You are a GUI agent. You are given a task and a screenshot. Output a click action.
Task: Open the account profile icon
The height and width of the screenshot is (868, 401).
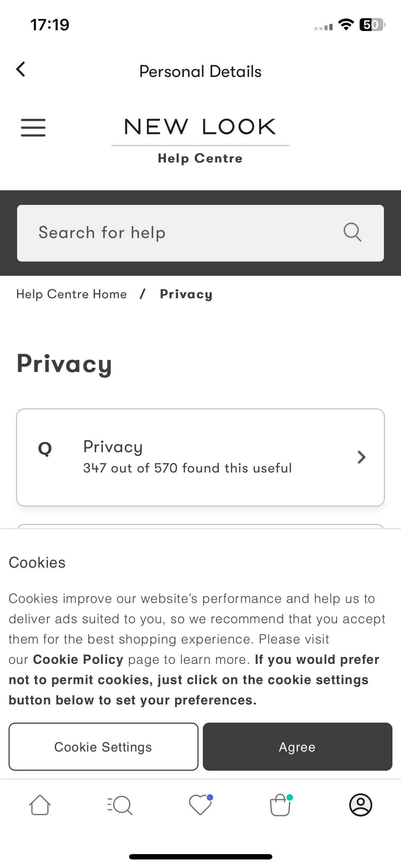coord(361,805)
